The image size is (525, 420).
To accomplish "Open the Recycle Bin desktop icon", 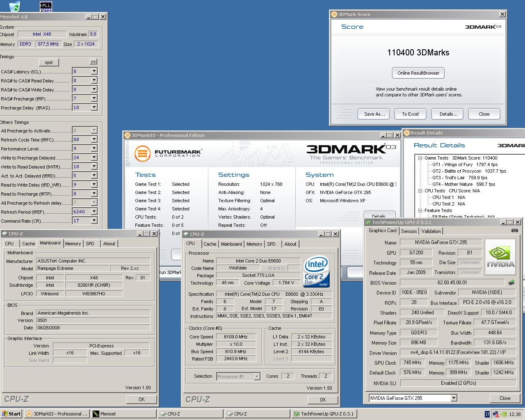I will (x=14, y=6).
